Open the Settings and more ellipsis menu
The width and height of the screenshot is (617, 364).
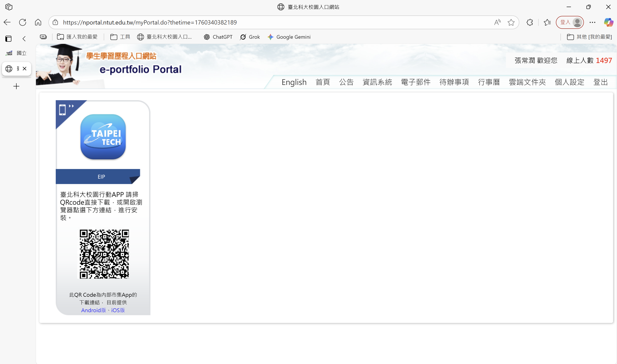(592, 22)
